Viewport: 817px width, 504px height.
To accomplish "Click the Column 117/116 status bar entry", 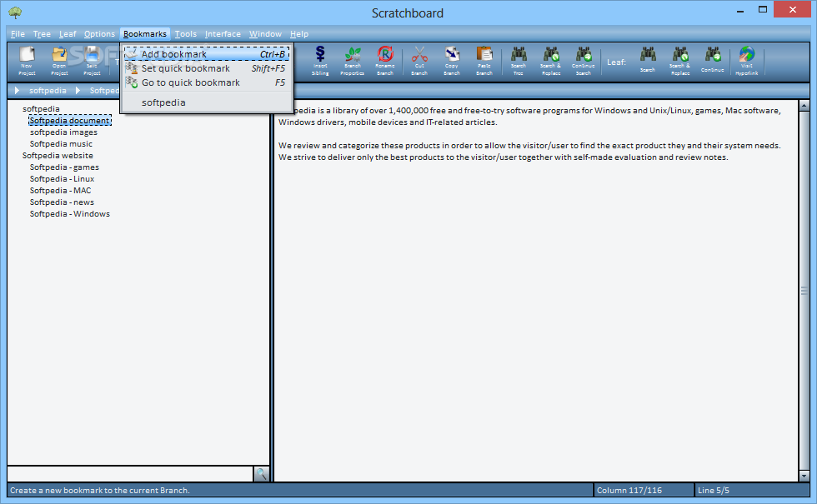I will [629, 490].
